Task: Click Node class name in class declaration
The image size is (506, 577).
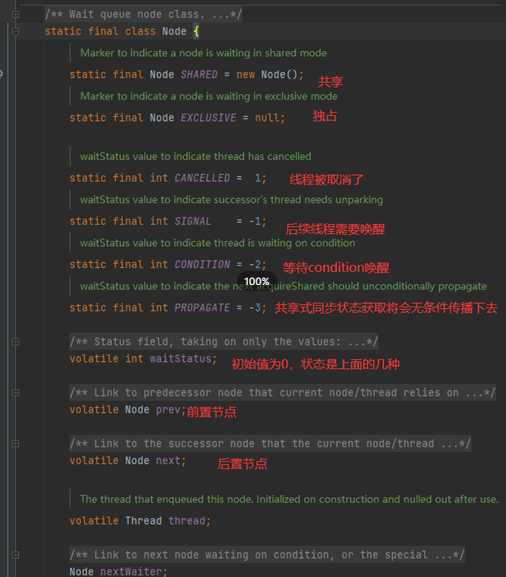Action: point(174,32)
